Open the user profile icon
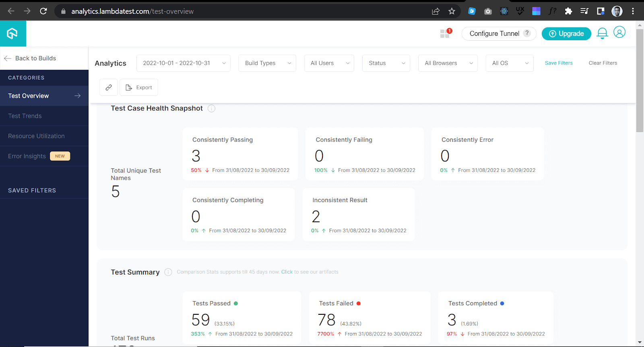 [x=619, y=32]
